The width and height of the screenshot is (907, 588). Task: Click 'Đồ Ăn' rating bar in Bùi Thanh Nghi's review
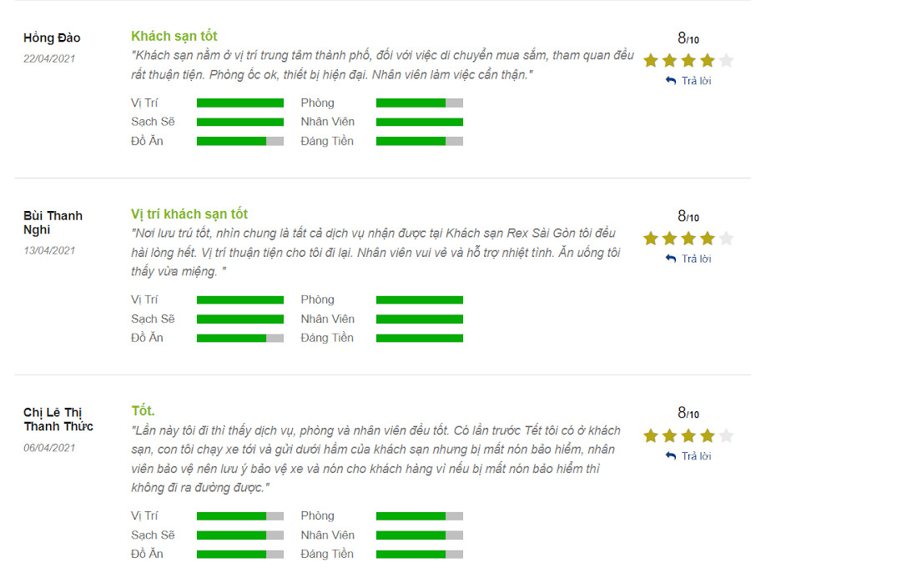click(x=240, y=338)
